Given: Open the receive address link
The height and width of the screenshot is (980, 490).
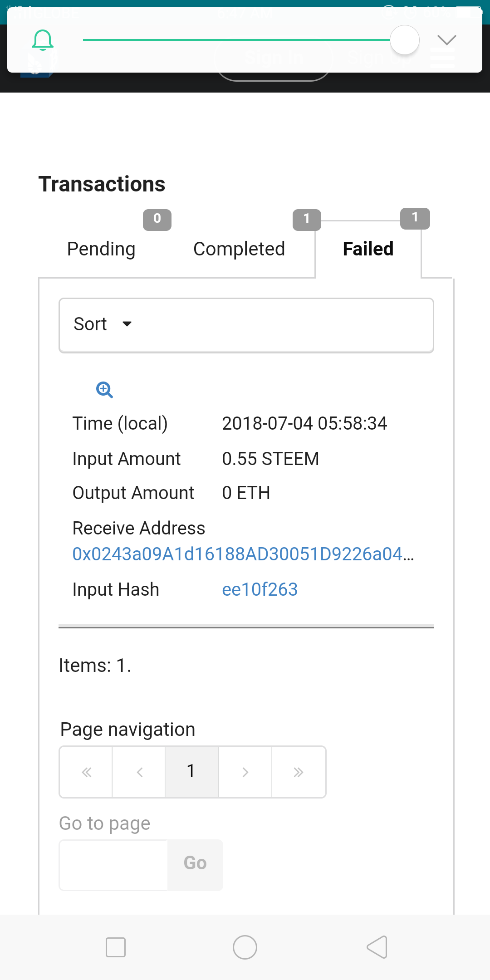Looking at the screenshot, I should click(243, 554).
